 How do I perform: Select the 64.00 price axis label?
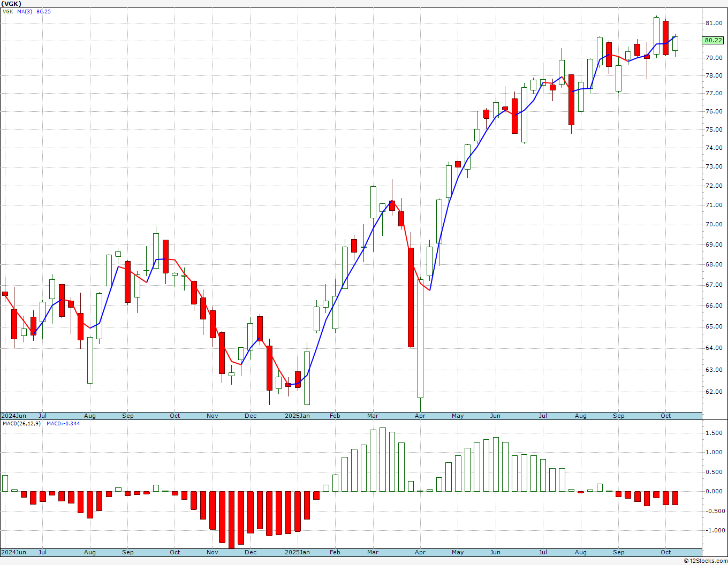click(714, 348)
